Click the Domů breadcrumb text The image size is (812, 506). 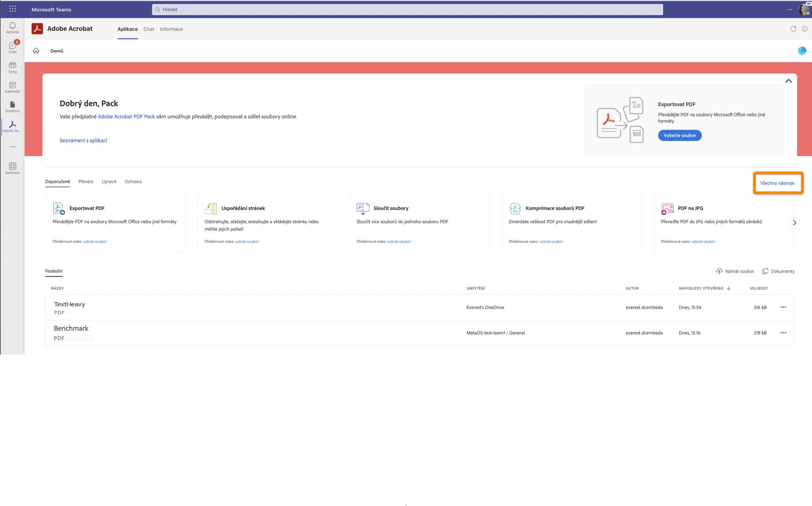point(57,51)
